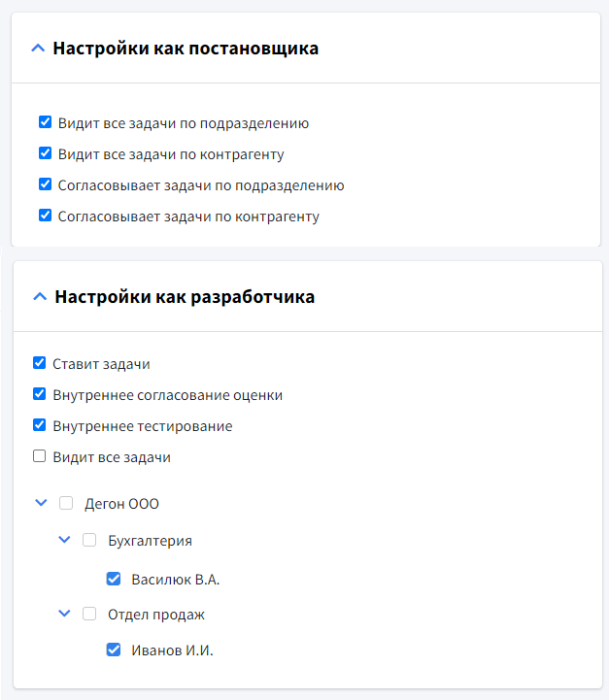Uncheck the 'Ставит задачи' checkbox

(40, 363)
